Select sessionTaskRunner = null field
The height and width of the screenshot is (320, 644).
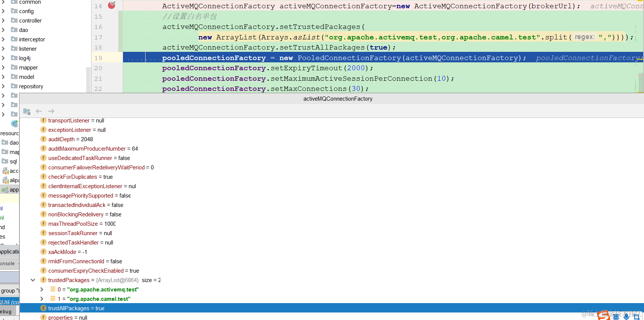pyautogui.click(x=80, y=233)
